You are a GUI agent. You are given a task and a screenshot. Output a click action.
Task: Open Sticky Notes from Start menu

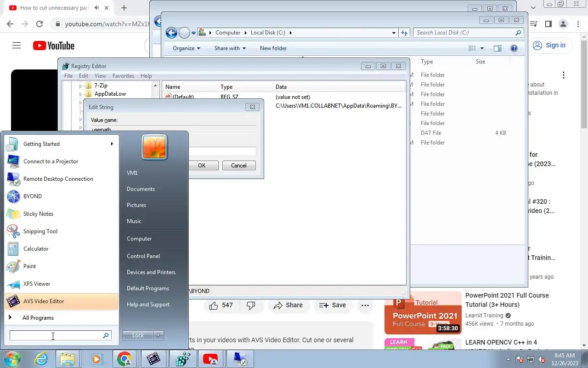(62, 214)
